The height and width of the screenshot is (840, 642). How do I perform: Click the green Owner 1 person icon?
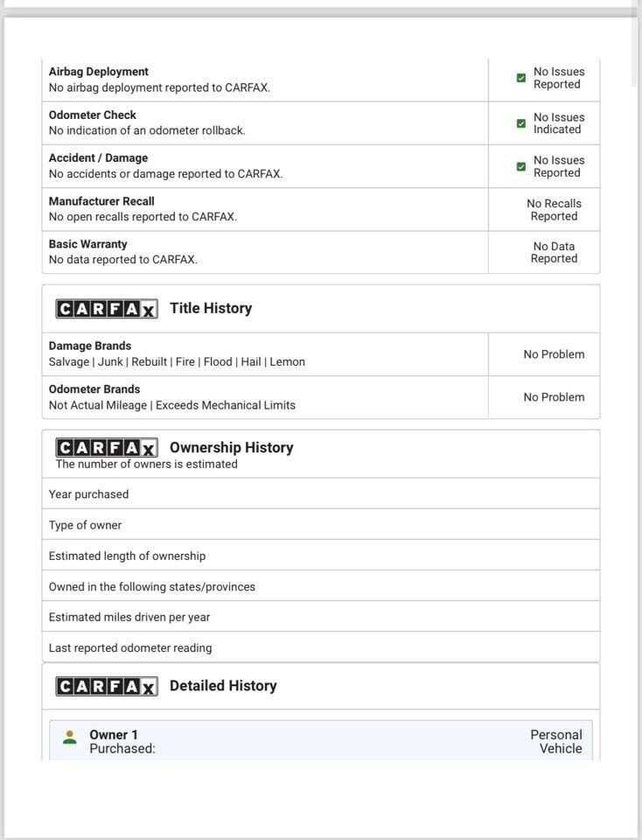point(70,738)
